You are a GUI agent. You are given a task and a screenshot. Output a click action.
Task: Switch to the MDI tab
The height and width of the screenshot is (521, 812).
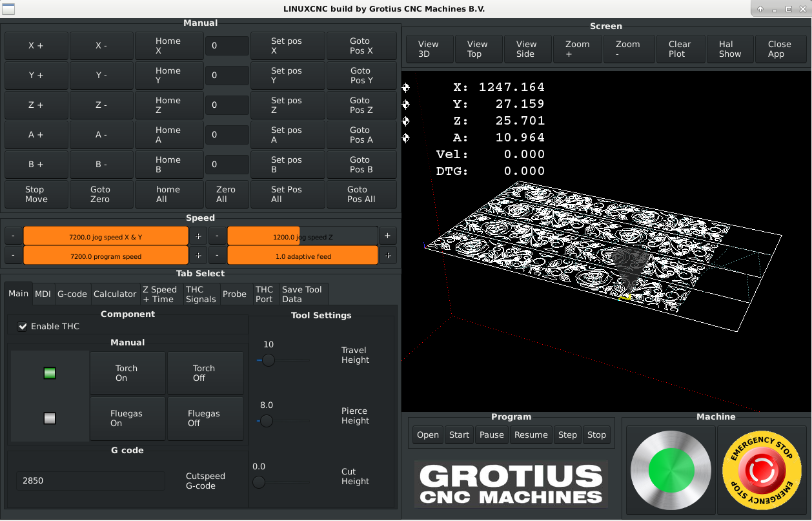(43, 294)
